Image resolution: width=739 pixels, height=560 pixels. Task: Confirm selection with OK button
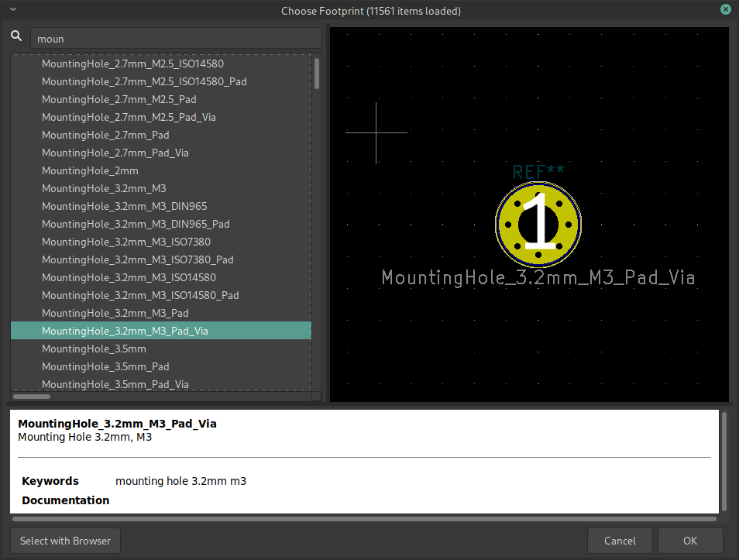(689, 541)
